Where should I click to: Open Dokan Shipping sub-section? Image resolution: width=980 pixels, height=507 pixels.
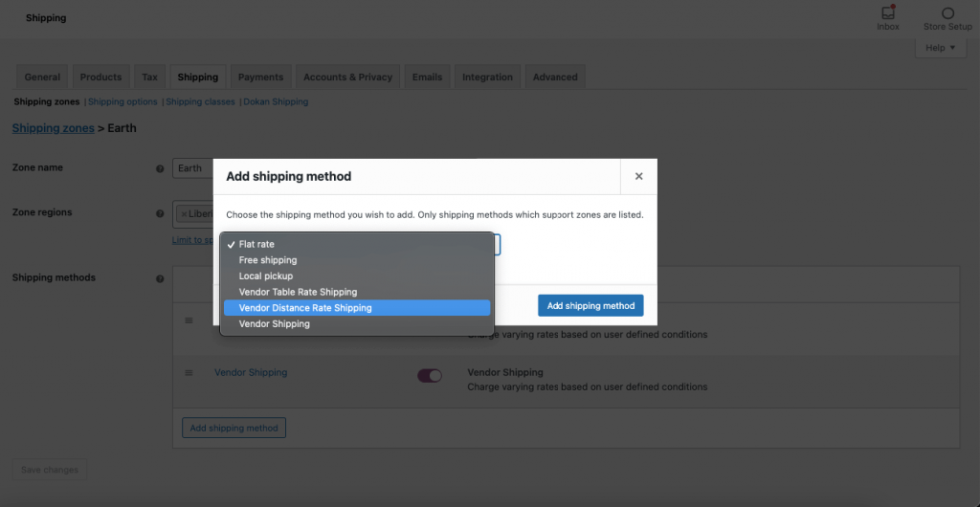[x=276, y=101]
